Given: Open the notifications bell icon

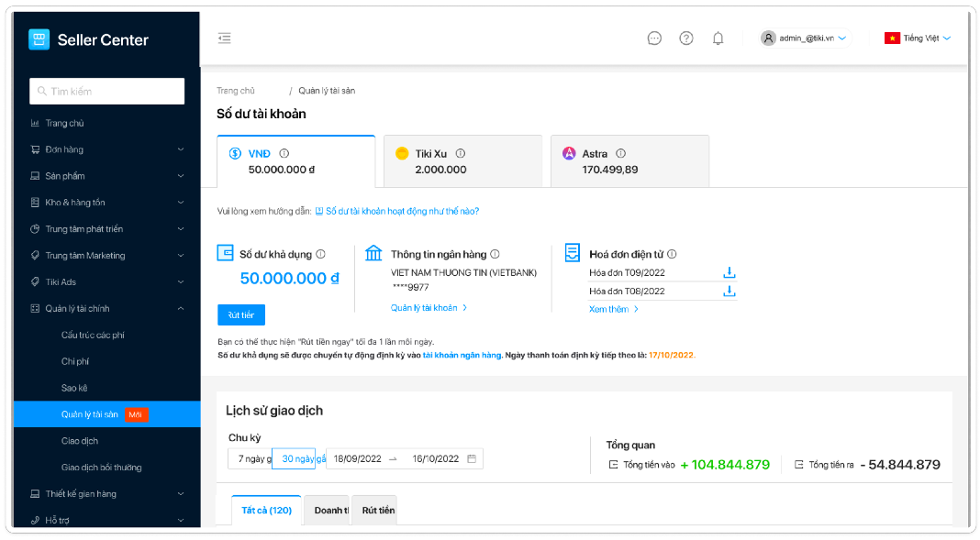Looking at the screenshot, I should click(718, 39).
